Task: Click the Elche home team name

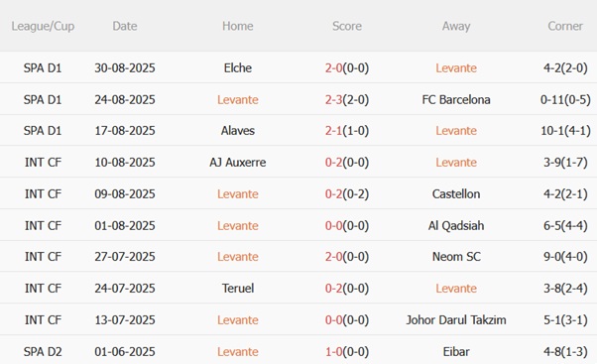Action: pyautogui.click(x=238, y=68)
